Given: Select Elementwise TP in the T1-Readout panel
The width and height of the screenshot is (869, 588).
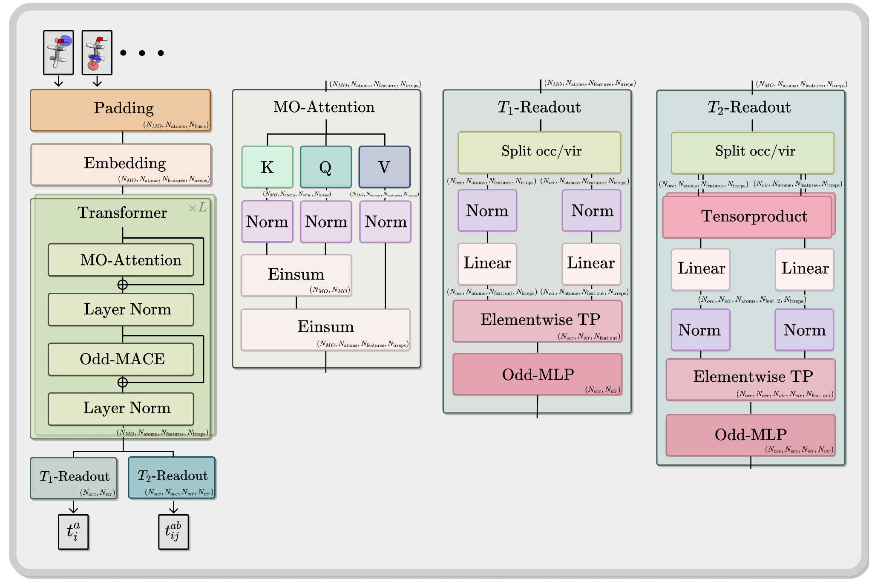Looking at the screenshot, I should [x=538, y=321].
